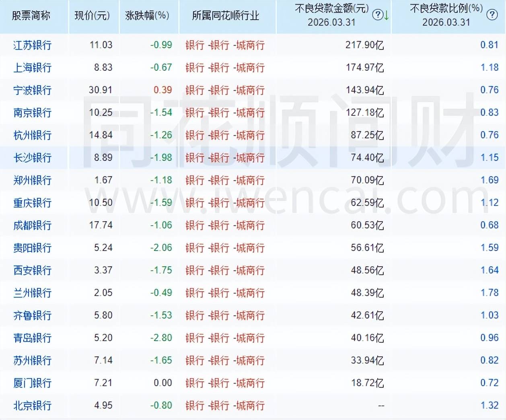
Task: Open 苏州银行 stock link
Action: [33, 360]
